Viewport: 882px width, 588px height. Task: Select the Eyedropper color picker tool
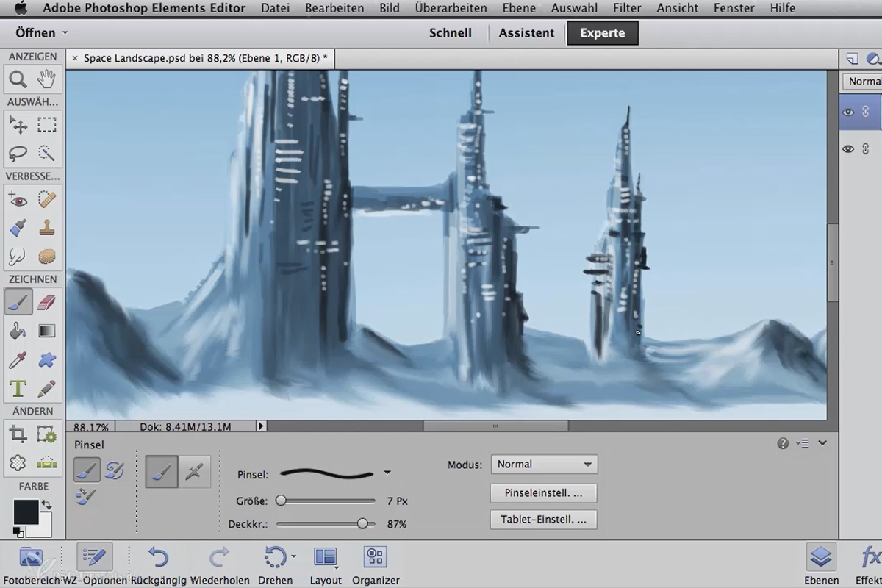pos(18,359)
